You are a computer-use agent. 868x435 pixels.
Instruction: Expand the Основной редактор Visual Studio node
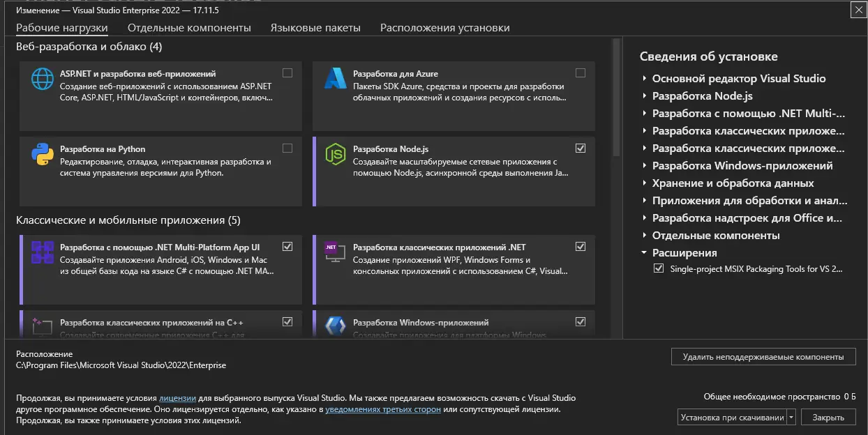645,79
